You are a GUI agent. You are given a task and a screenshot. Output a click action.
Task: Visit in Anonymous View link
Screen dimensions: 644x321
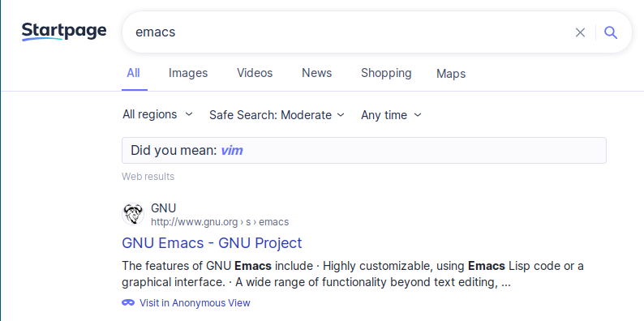coord(195,303)
